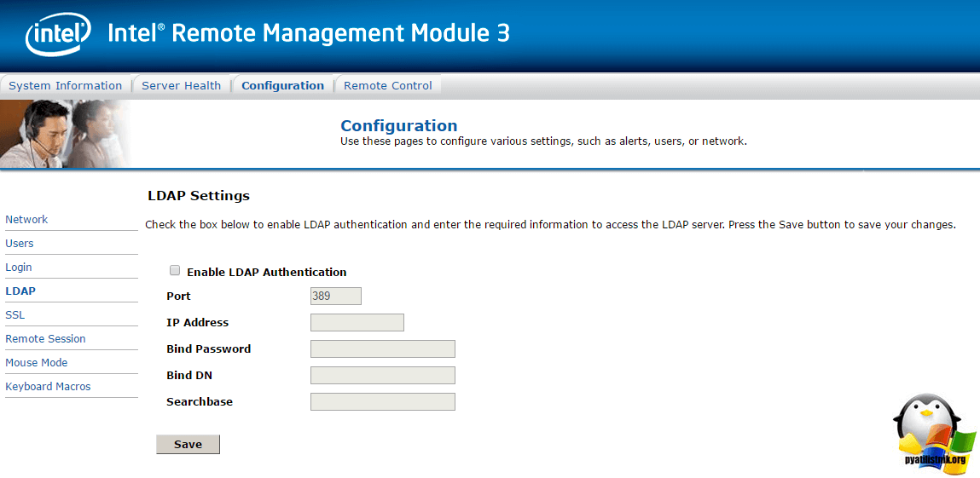Screen dimensions: 980x478
Task: Enable LDAP Authentication checkbox
Action: (175, 271)
